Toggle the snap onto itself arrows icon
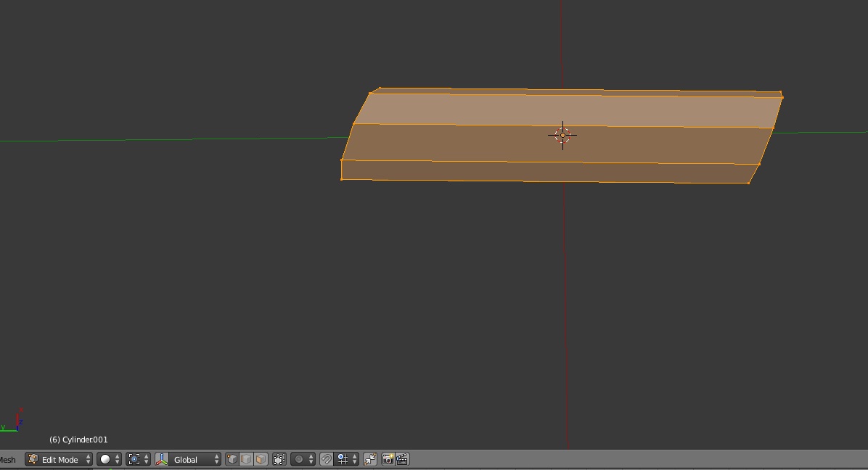 pyautogui.click(x=370, y=460)
